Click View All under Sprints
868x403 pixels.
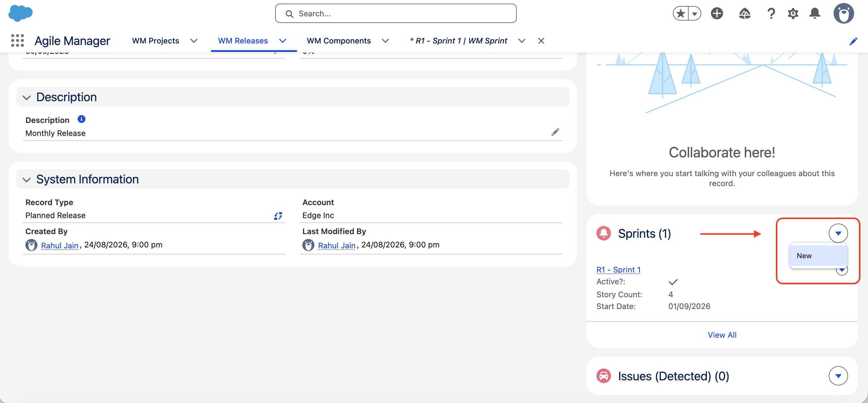(x=722, y=335)
